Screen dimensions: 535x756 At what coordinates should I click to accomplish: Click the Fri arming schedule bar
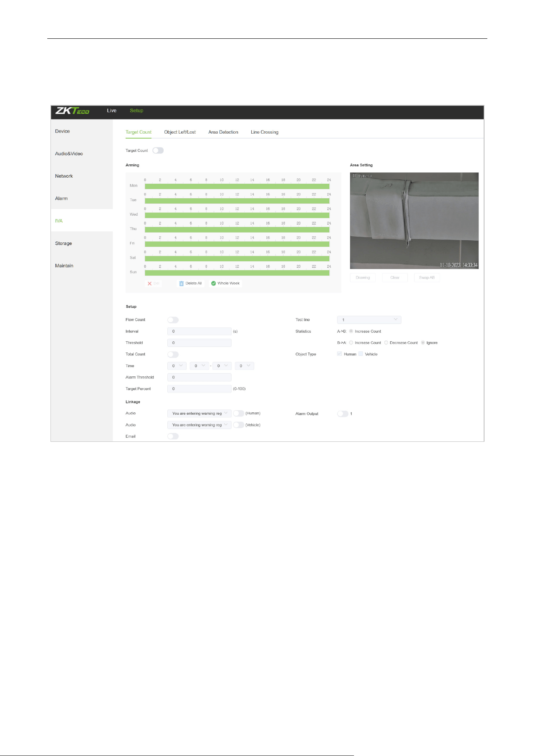click(x=237, y=244)
